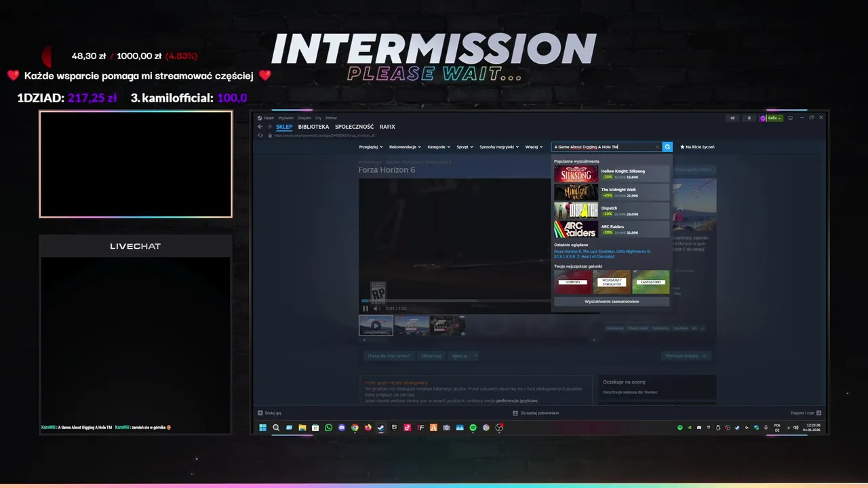Open Spotify from the taskbar
This screenshot has width=868, height=488.
point(473,428)
